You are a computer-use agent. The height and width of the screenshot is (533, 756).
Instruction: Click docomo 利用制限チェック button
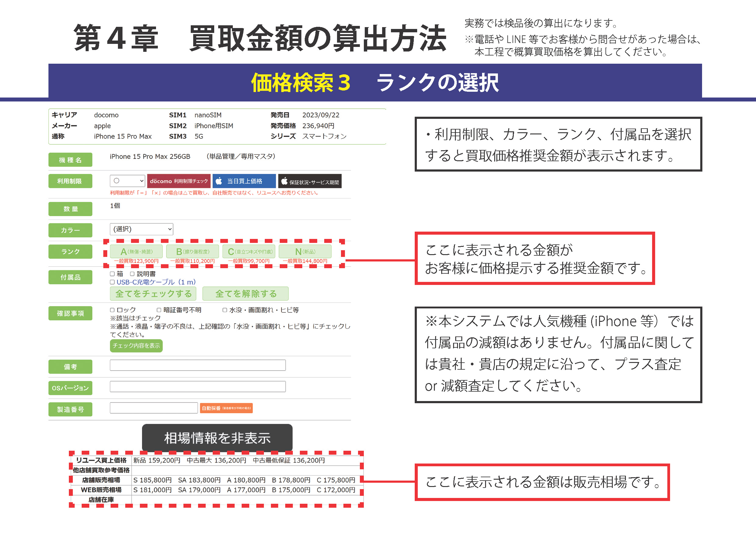179,181
